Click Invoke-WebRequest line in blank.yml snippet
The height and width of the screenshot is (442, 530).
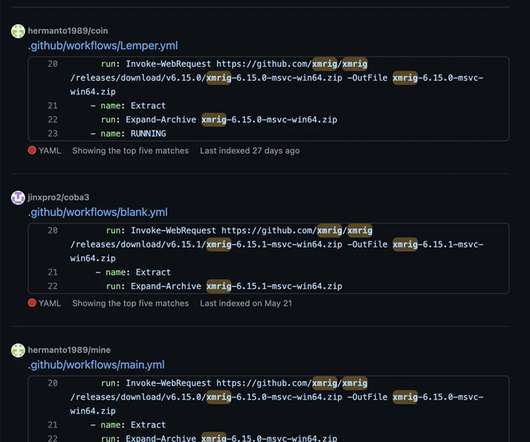(x=239, y=230)
